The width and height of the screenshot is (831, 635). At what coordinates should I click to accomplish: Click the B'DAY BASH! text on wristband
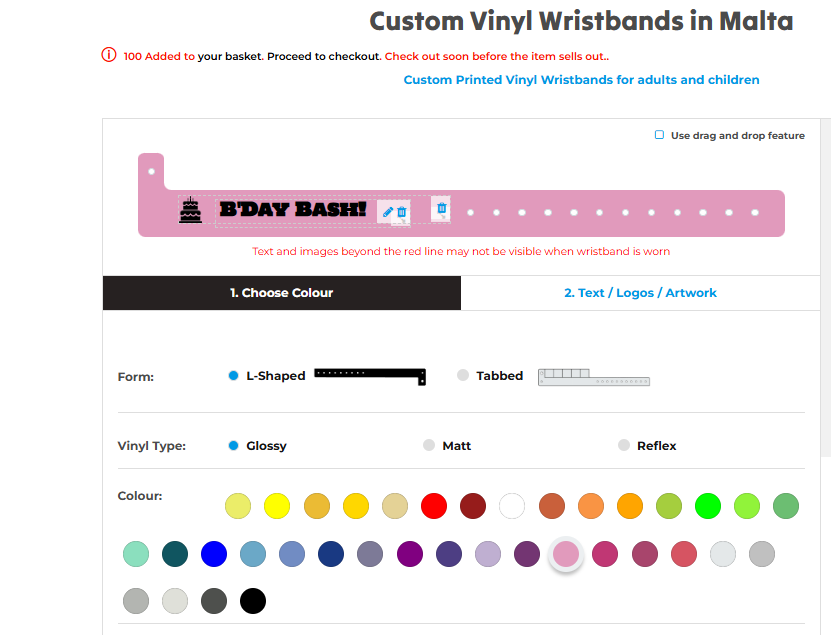[292, 210]
